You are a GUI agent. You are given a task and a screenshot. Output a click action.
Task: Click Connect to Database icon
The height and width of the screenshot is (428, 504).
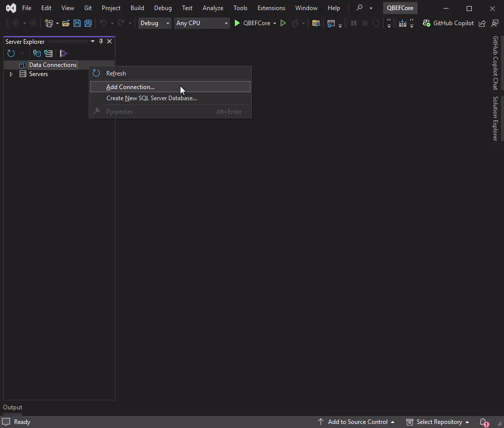pyautogui.click(x=37, y=53)
